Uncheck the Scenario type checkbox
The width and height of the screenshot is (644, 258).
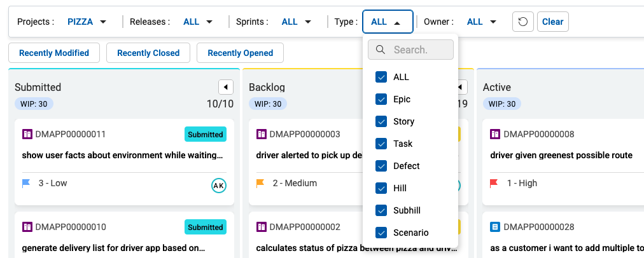pos(381,233)
